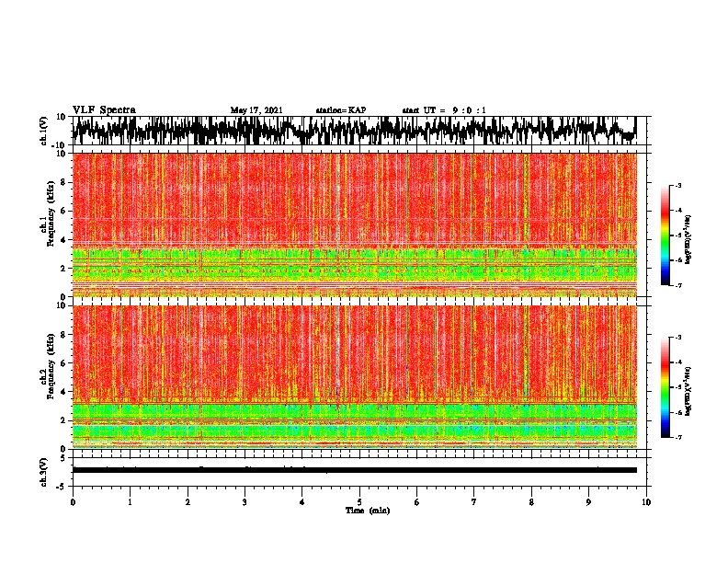Click the "VLF Spectra" title text
The height and width of the screenshot is (563, 728).
pos(104,110)
